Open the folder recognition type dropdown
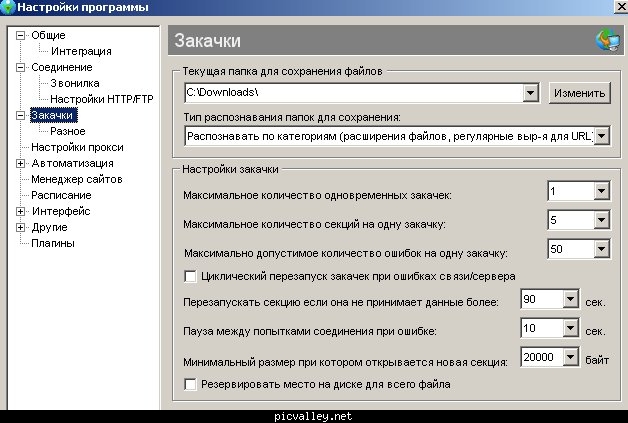Viewport: 628px width, 423px height. click(601, 136)
